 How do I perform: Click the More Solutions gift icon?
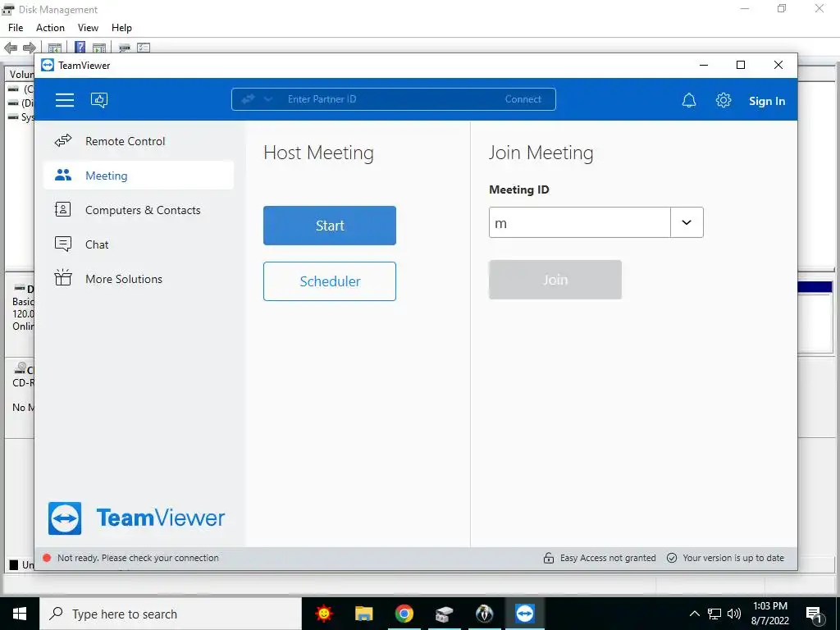pos(62,277)
